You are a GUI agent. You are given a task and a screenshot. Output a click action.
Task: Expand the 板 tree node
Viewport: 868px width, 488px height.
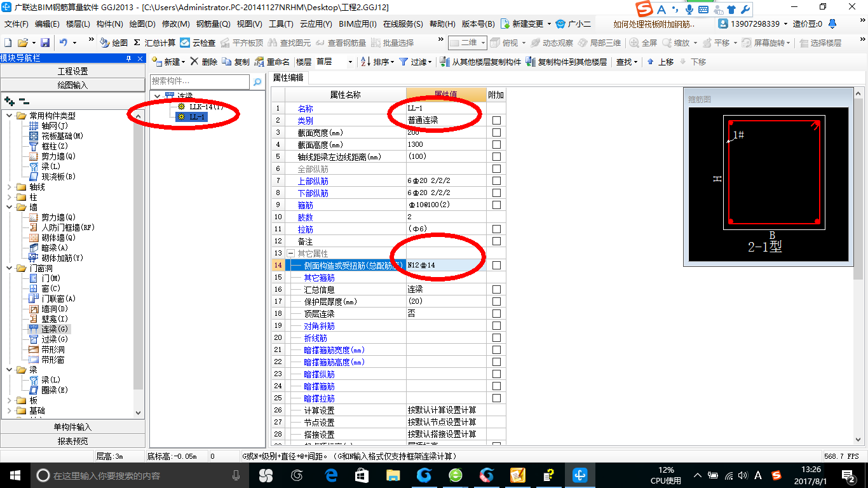pos(10,400)
